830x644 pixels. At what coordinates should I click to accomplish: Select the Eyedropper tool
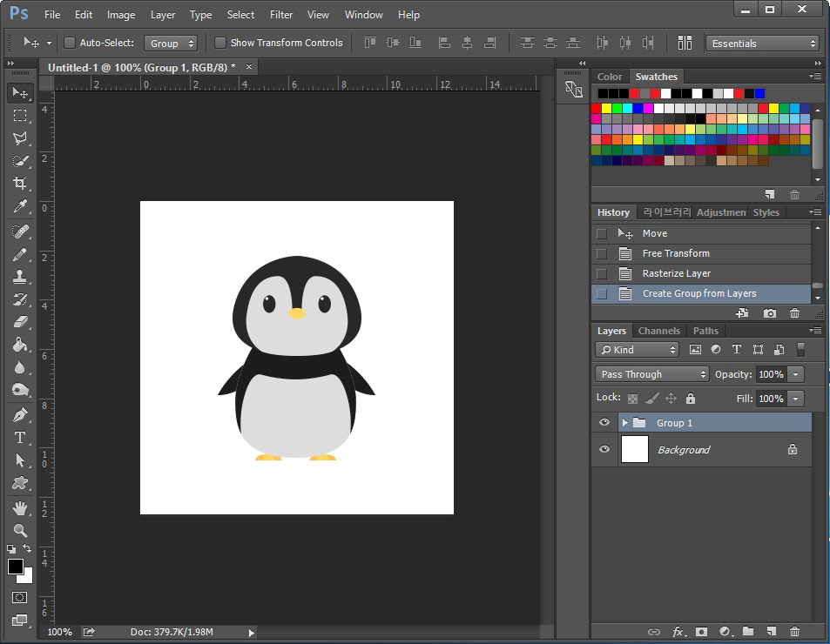(20, 206)
